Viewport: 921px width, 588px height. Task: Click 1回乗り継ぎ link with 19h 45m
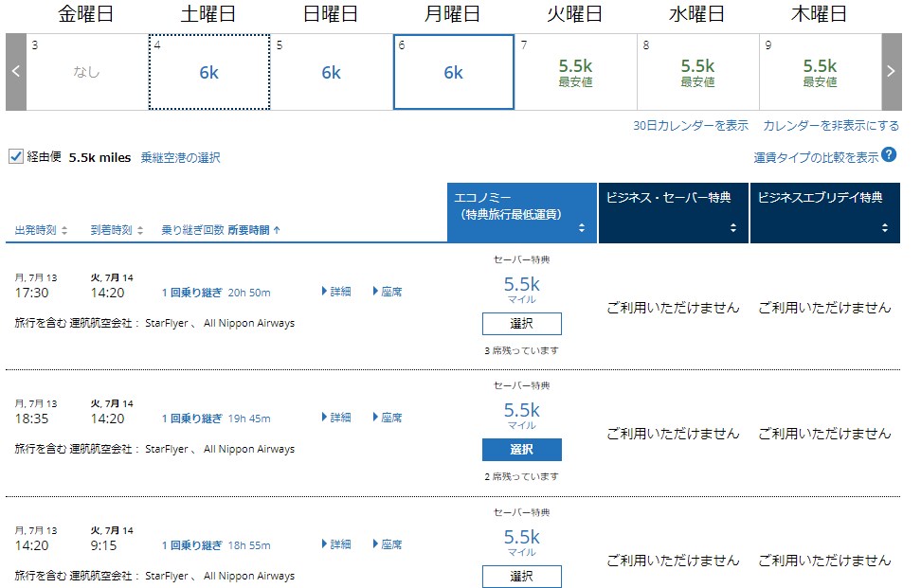tap(192, 419)
